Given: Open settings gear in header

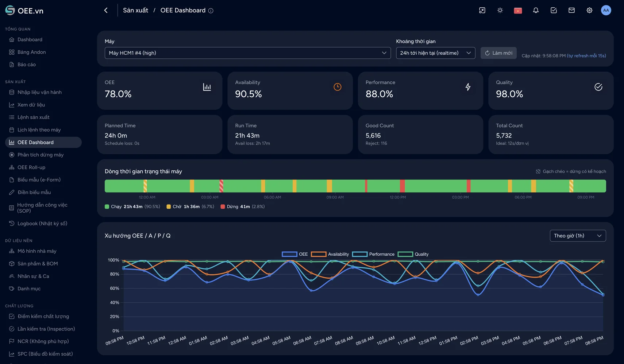Looking at the screenshot, I should pos(589,10).
